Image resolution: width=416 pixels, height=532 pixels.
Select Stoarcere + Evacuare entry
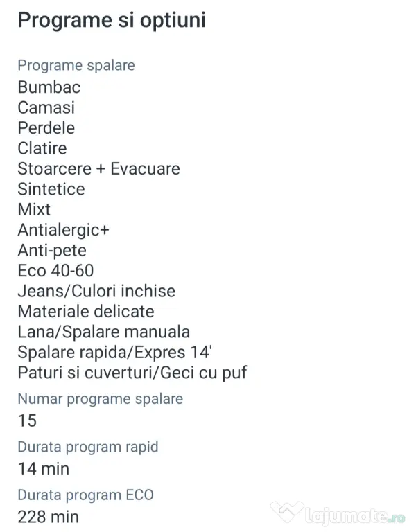pyautogui.click(x=99, y=168)
